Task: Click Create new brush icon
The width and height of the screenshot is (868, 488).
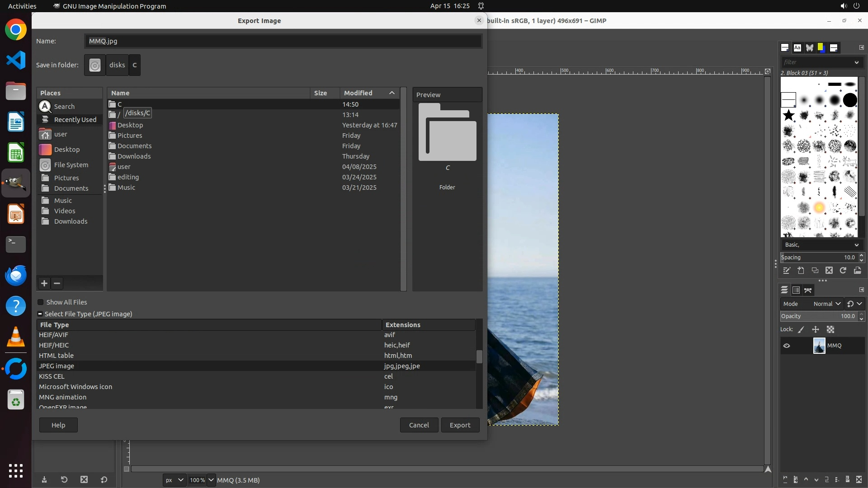Action: pyautogui.click(x=801, y=271)
